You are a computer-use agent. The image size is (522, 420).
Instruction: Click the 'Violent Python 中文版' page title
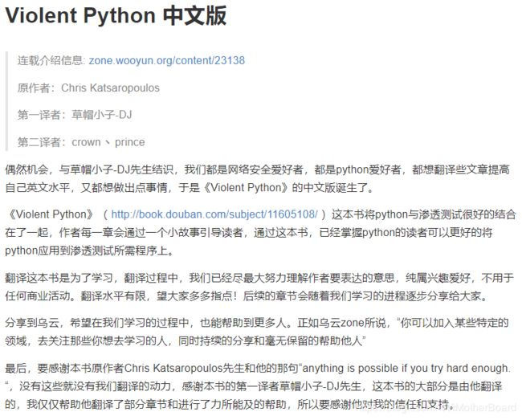(x=116, y=15)
